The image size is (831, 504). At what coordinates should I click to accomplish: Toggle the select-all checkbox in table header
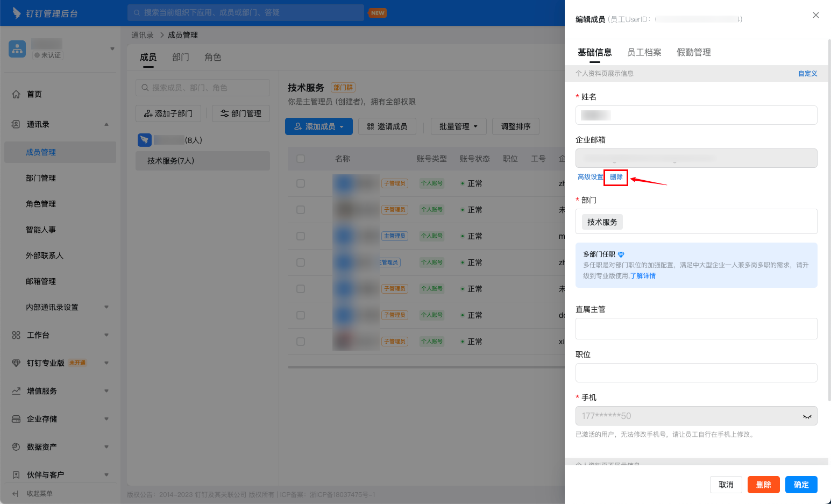(301, 159)
